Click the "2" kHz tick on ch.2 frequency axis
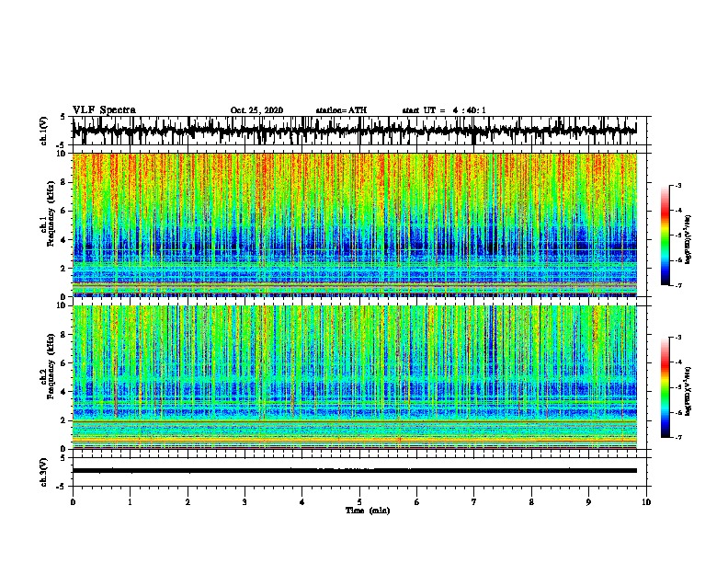This screenshot has width=728, height=563. (x=64, y=420)
